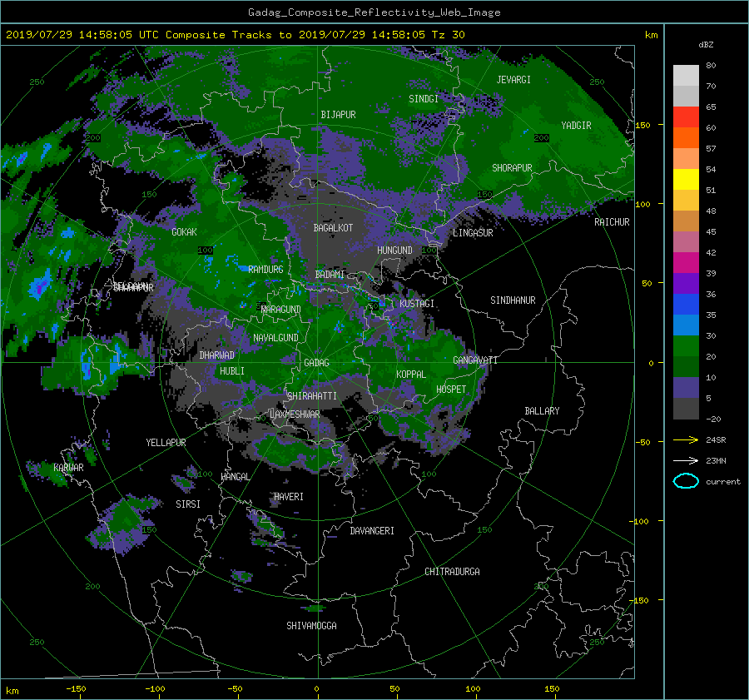Click the HOSPET city label
This screenshot has height=700, width=749.
point(451,390)
